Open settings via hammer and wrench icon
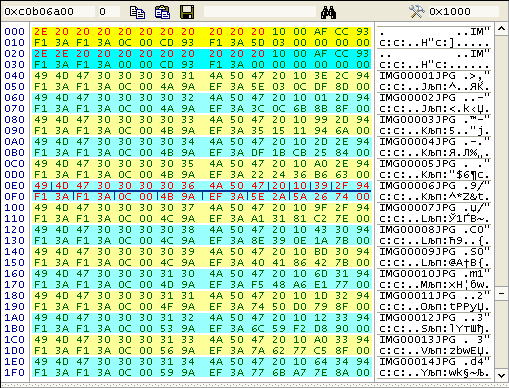The height and width of the screenshot is (388, 509). pos(417,12)
